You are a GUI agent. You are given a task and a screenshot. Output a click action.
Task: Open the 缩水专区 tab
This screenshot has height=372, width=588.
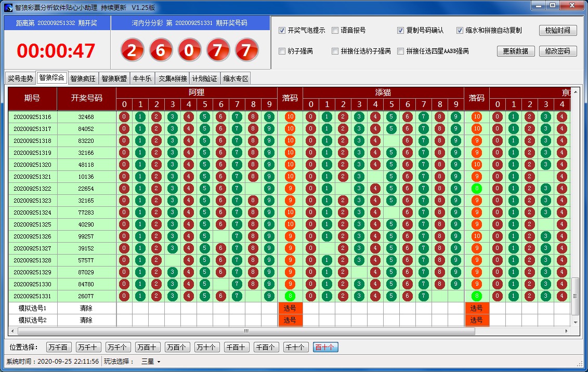236,79
